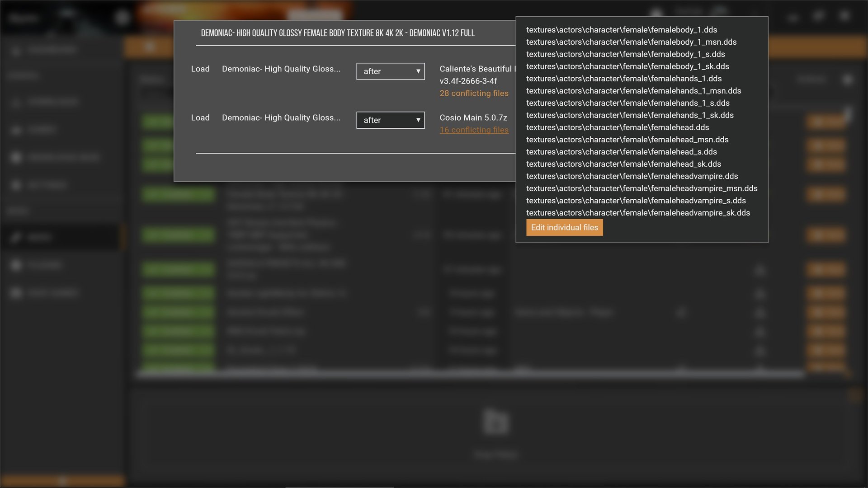Select file 'femalehead_msn.dds' in conflict list
This screenshot has height=488, width=868.
627,140
